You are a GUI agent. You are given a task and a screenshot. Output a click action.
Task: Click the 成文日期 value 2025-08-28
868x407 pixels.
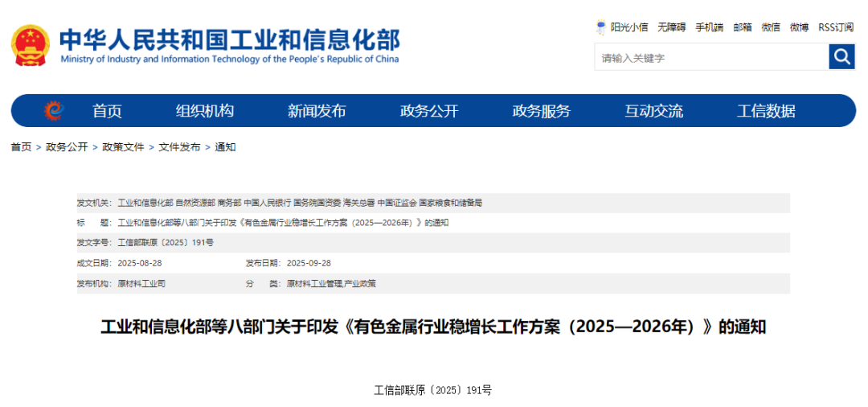point(140,263)
